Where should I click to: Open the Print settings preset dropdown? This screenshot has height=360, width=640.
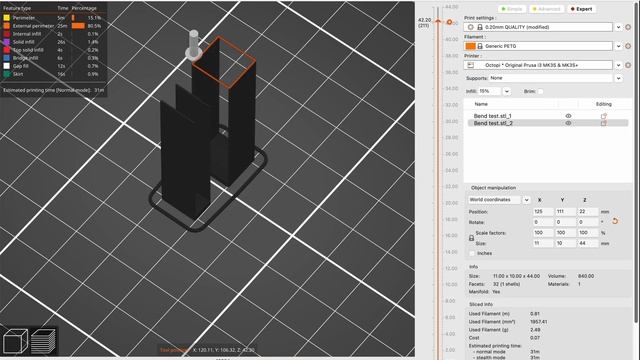click(x=619, y=27)
